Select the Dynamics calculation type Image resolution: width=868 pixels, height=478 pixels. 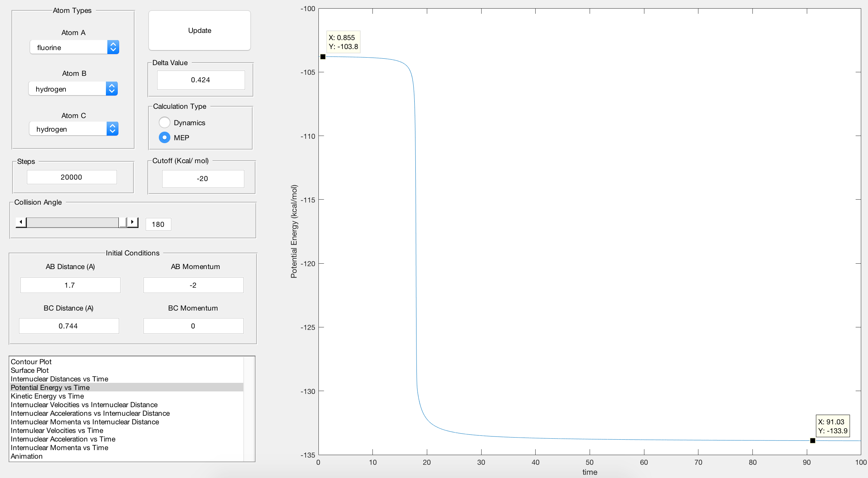click(165, 122)
